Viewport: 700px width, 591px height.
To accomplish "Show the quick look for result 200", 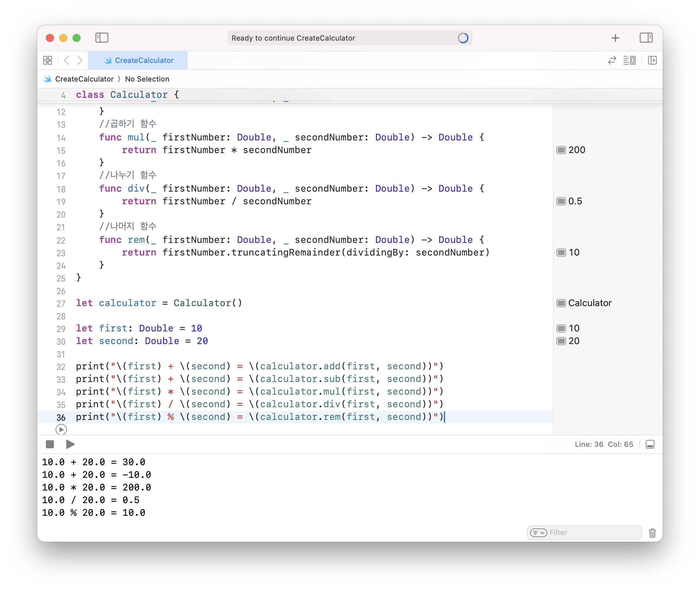I will [561, 150].
